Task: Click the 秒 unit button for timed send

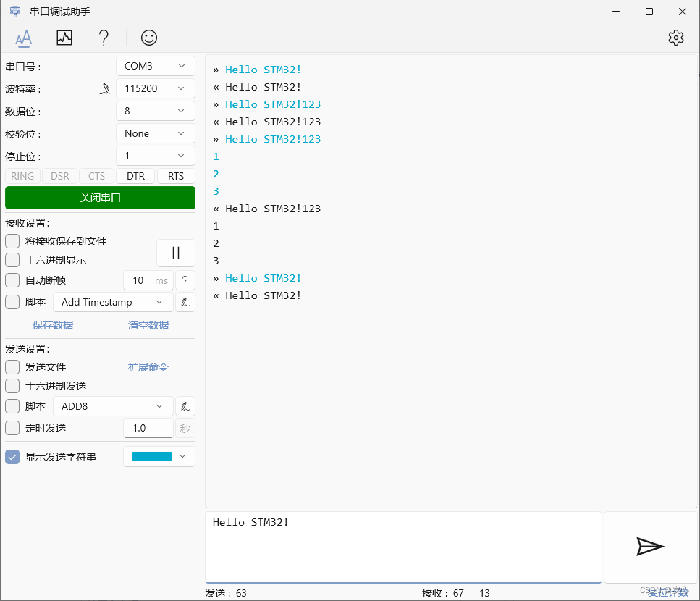Action: 185,428
